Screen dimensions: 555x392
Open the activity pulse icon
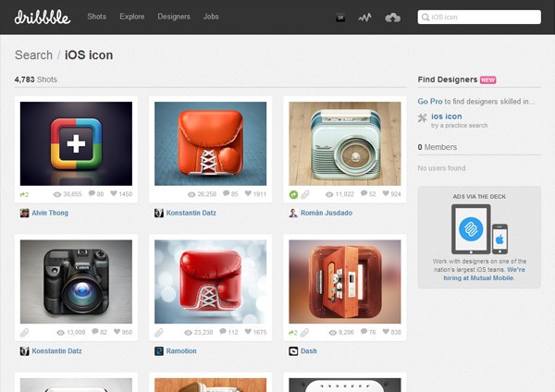point(364,17)
